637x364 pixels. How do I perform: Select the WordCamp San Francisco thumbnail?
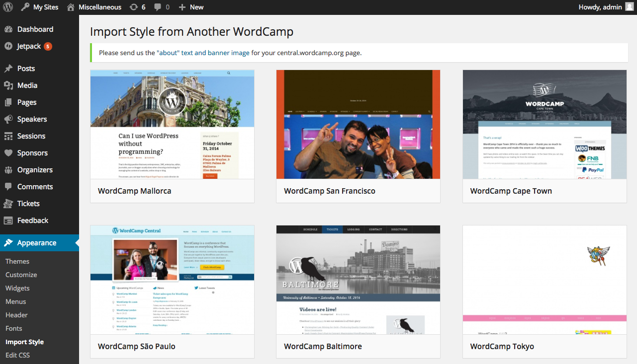point(358,125)
